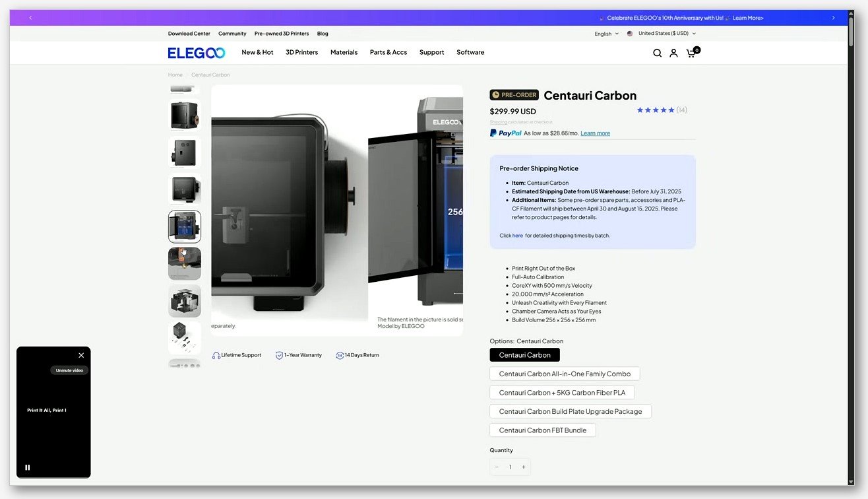Close the floating video popup
The image size is (868, 499).
81,355
